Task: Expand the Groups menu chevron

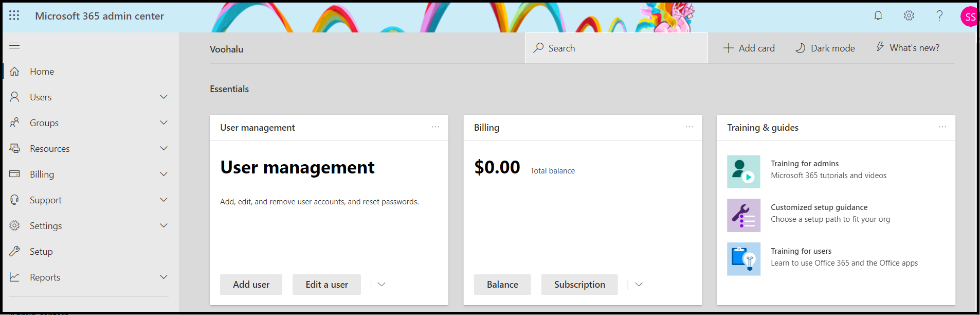Action: tap(164, 122)
